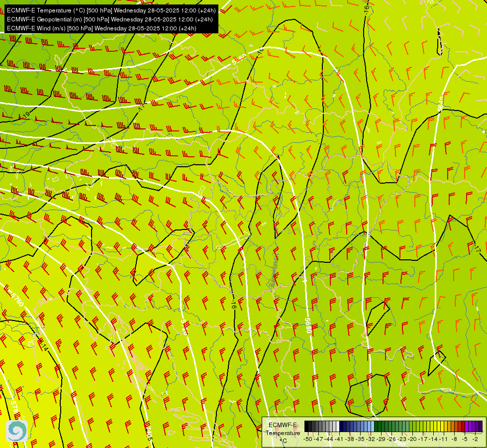Click the swirl logo icon
Image resolution: width=487 pixels, height=448 pixels.
pos(17,431)
